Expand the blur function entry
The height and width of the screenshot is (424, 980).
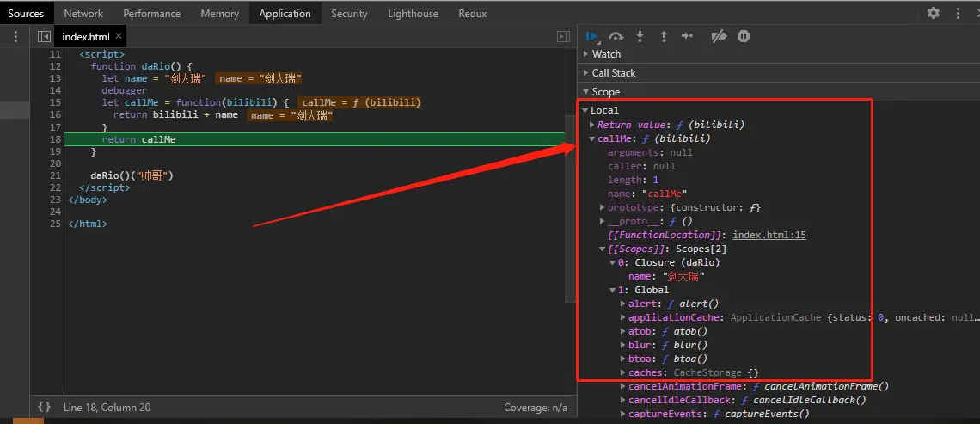623,345
